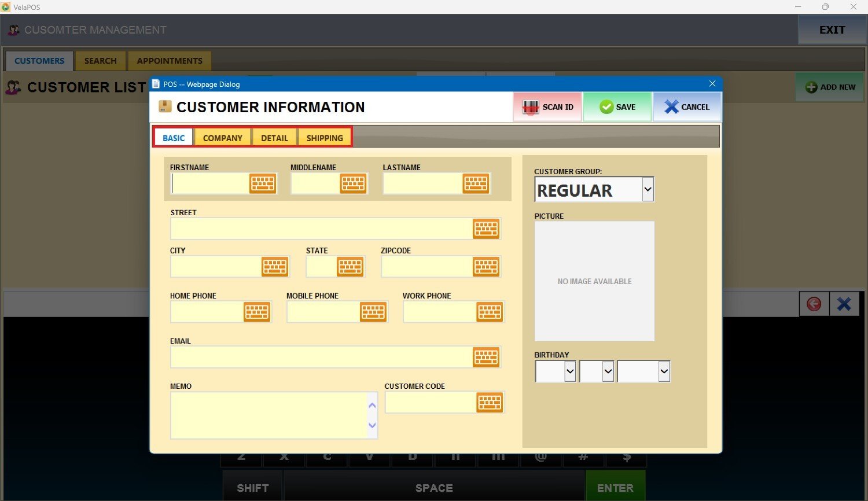Open the Detail tab
This screenshot has width=868, height=501.
pos(274,138)
